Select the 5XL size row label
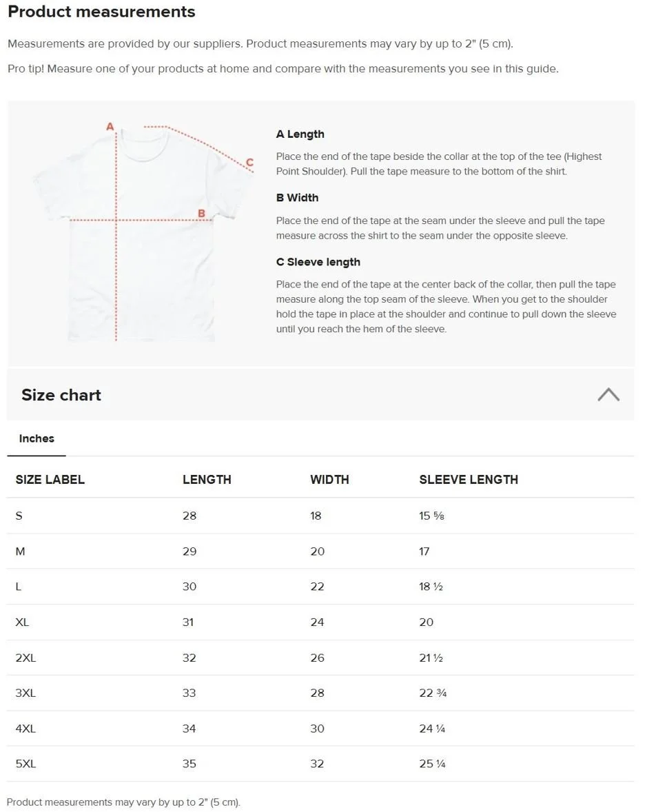 [x=26, y=764]
